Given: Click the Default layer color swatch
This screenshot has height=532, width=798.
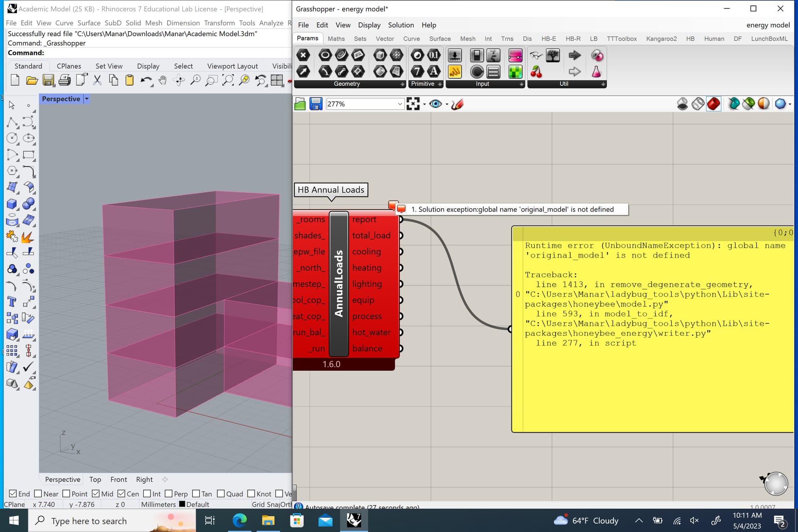Looking at the screenshot, I should (x=182, y=504).
